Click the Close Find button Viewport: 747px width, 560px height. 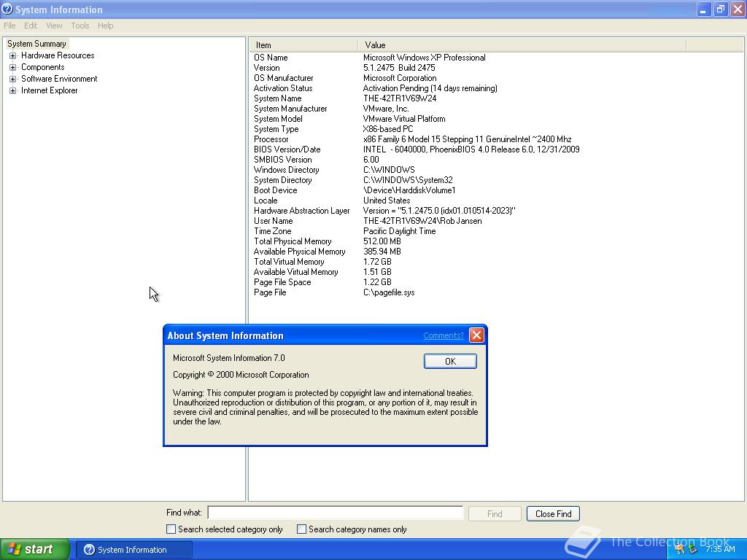coord(553,514)
